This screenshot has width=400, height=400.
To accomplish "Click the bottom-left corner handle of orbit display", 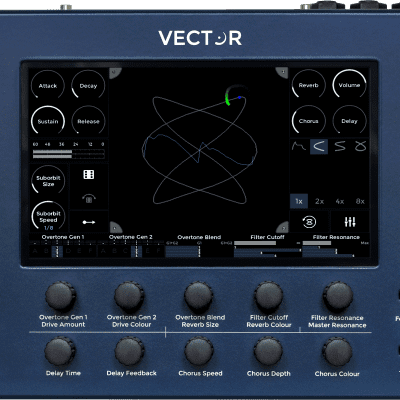I will coord(115,227).
